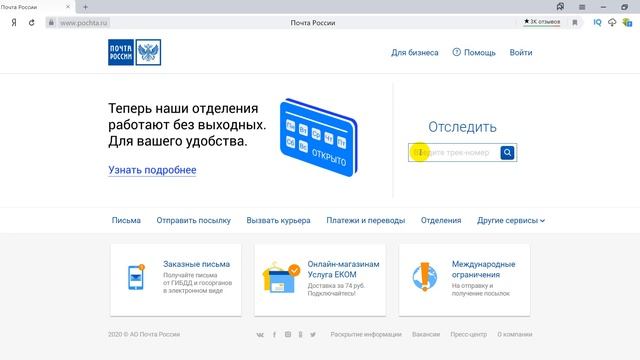Open the Facebook icon in footer

point(274,335)
